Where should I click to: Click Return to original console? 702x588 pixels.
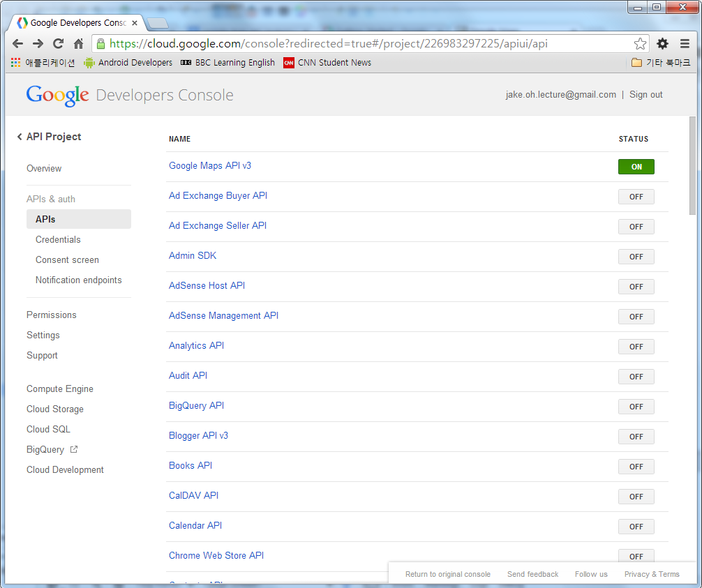click(x=448, y=574)
